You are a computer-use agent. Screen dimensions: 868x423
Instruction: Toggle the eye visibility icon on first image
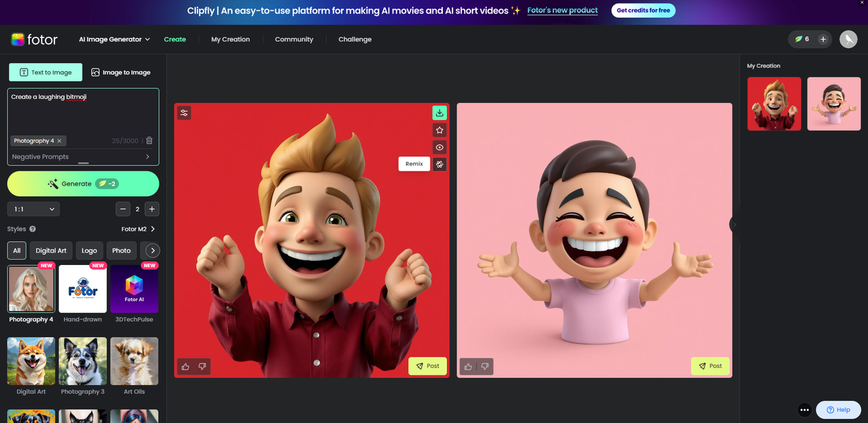(439, 147)
